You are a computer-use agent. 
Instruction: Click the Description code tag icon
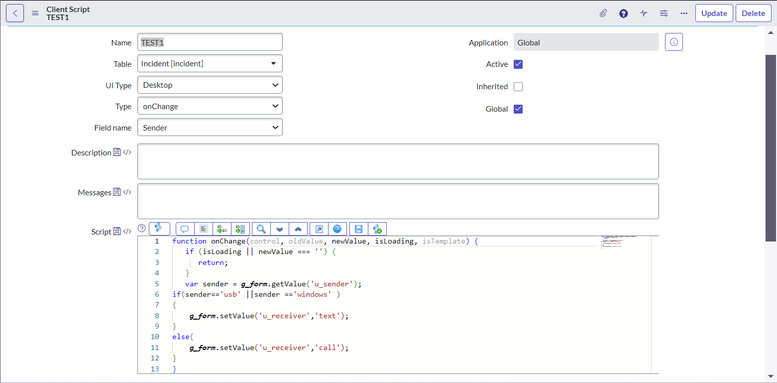[127, 153]
